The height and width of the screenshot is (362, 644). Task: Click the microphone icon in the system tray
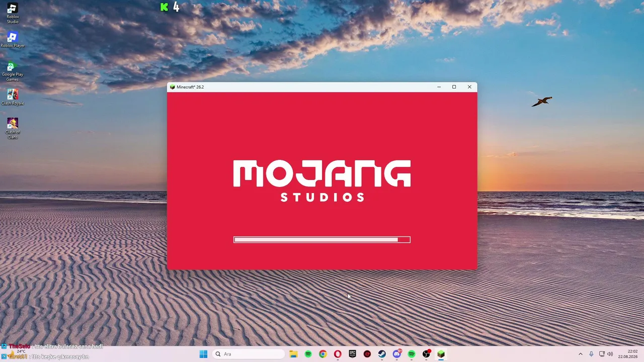click(x=591, y=354)
